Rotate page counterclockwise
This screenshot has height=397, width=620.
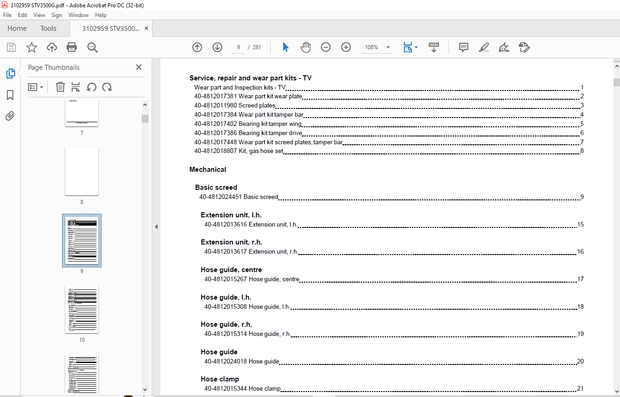tap(91, 87)
